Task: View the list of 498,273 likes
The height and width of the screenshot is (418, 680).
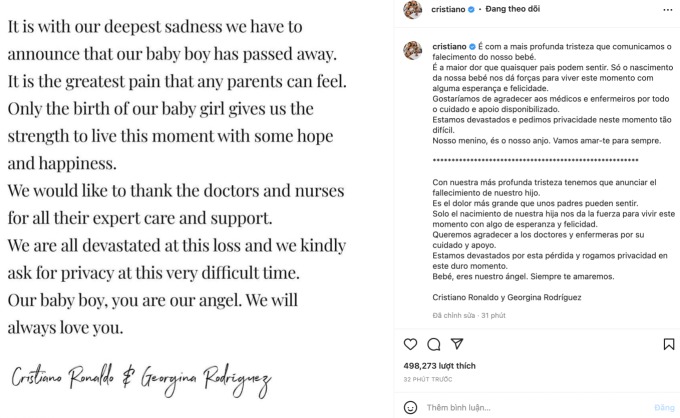Action: coord(439,366)
